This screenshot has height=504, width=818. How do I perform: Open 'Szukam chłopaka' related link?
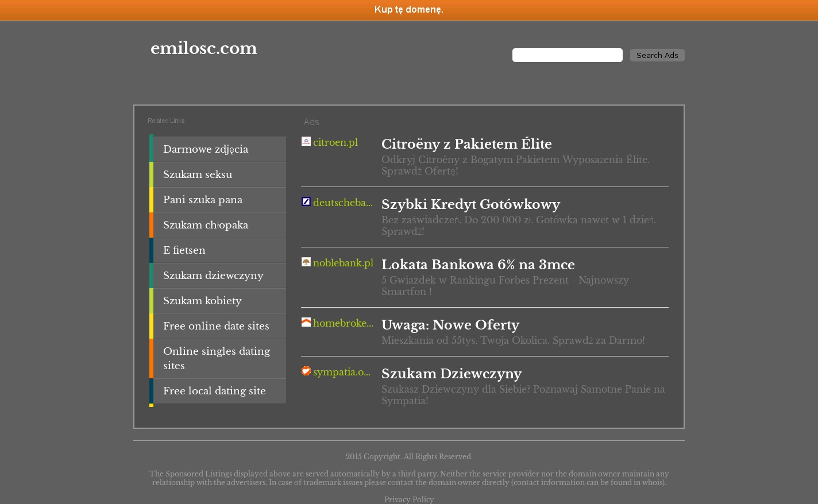(206, 225)
